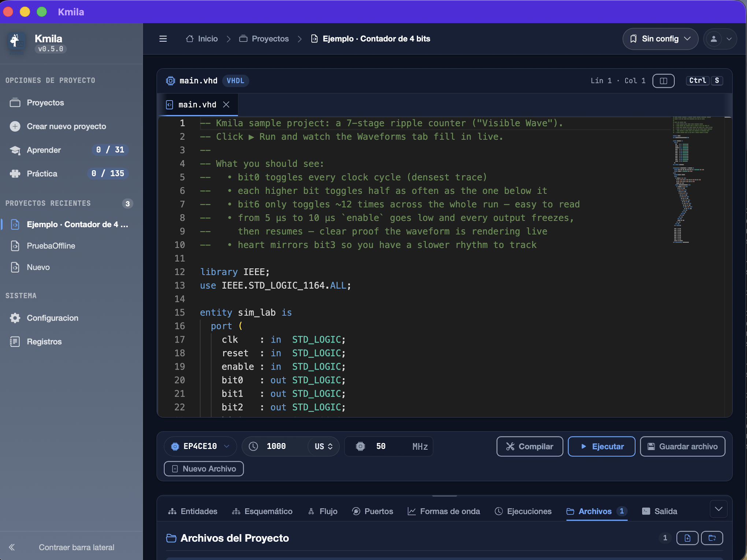Screen dimensions: 747x560
Task: Click the double-chevron collapse icon
Action: click(12, 547)
